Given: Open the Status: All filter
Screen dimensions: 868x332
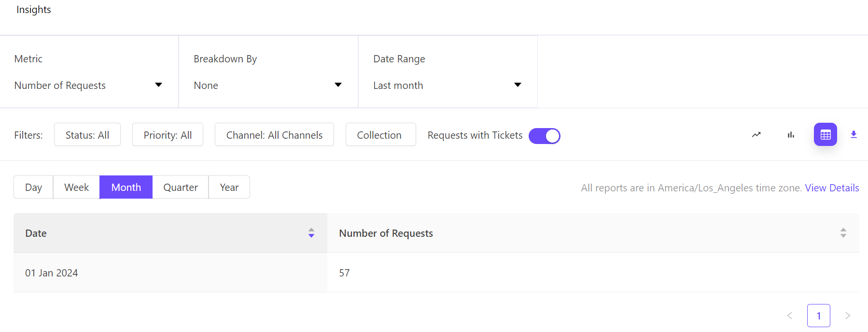Looking at the screenshot, I should tap(87, 135).
